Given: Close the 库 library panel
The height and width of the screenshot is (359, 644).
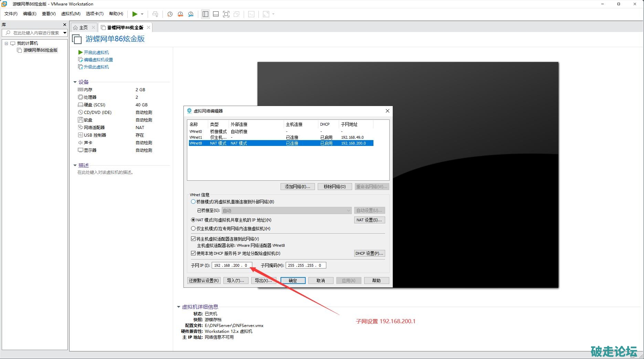Looking at the screenshot, I should (64, 25).
